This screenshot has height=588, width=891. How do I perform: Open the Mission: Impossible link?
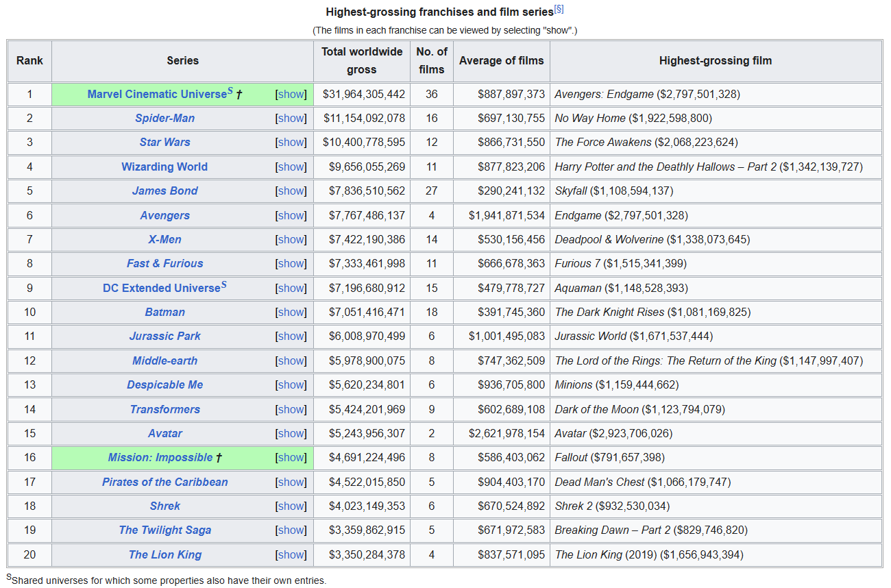click(x=160, y=458)
